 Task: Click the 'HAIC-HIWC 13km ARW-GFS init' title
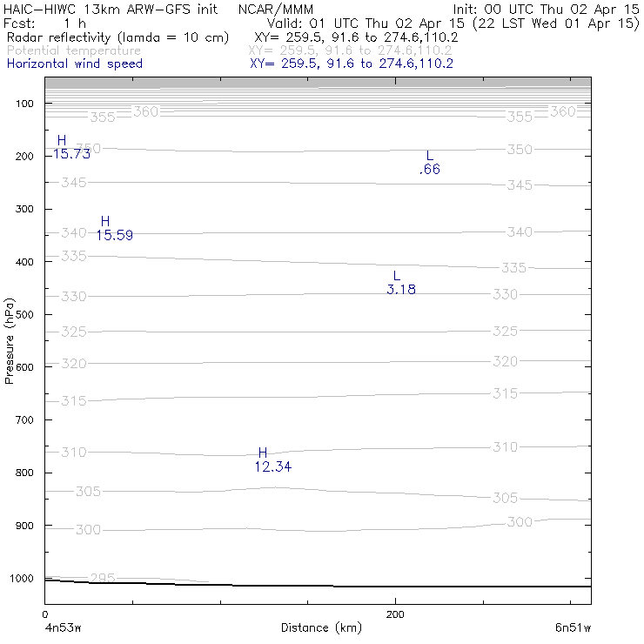coord(110,9)
